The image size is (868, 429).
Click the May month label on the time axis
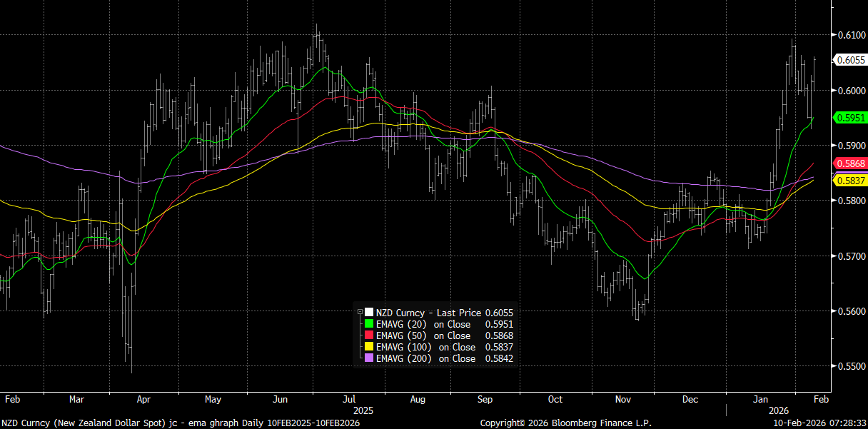tap(213, 400)
